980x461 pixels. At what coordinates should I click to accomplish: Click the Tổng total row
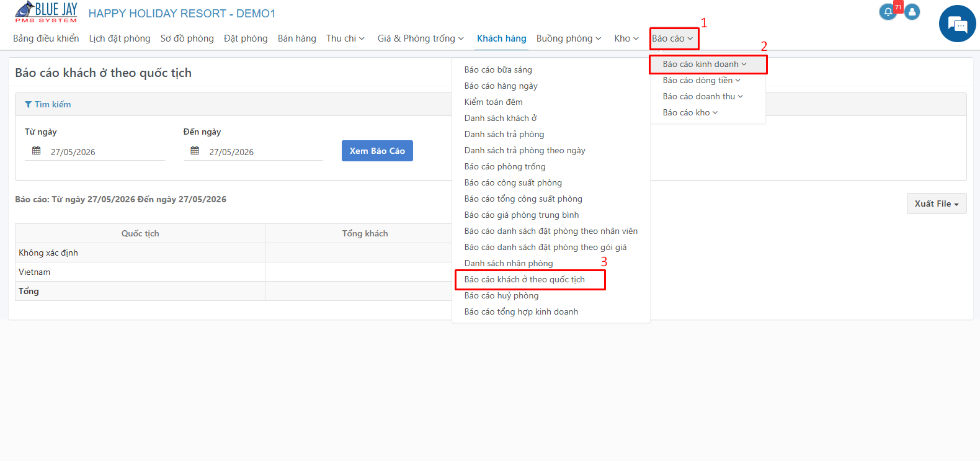point(234,291)
